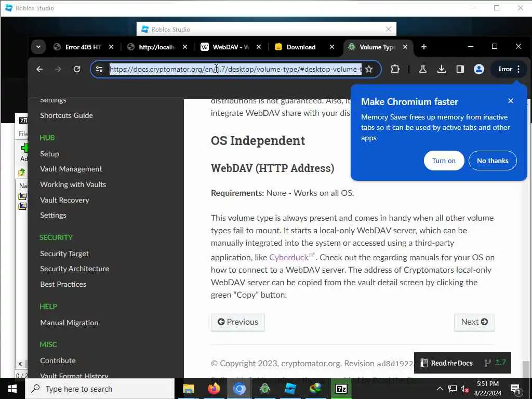Viewport: 532px width, 399px height.
Task: Open Security Architecture page
Action: tap(75, 269)
